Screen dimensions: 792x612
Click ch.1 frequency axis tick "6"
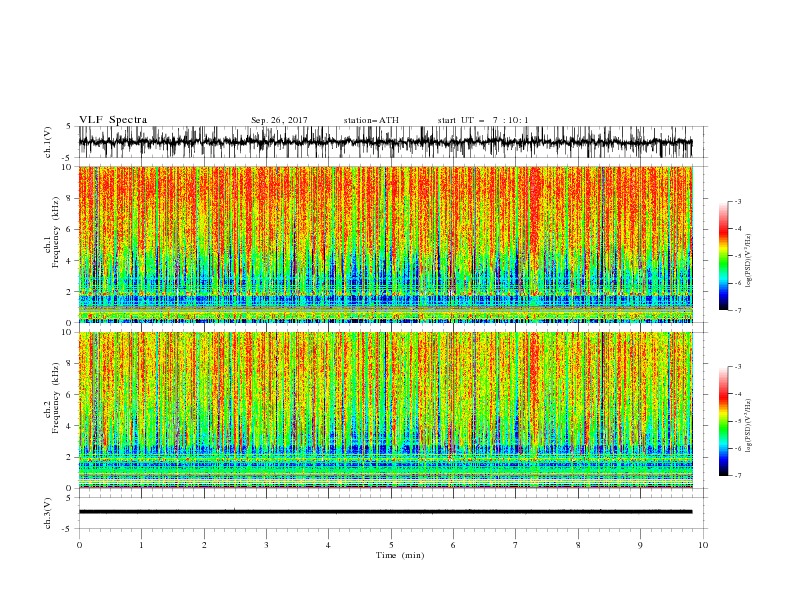69,229
